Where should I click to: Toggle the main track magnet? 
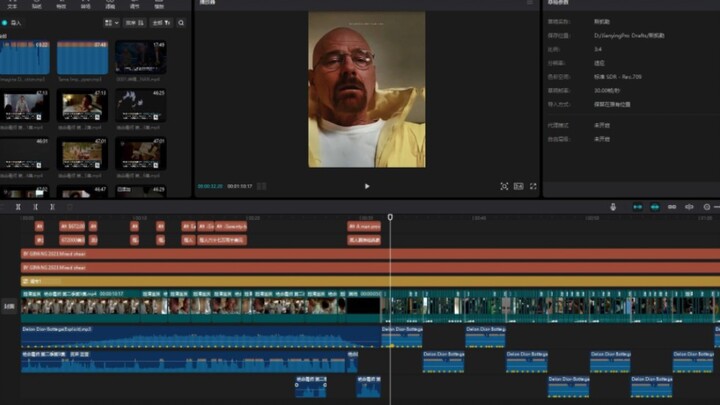coord(638,207)
